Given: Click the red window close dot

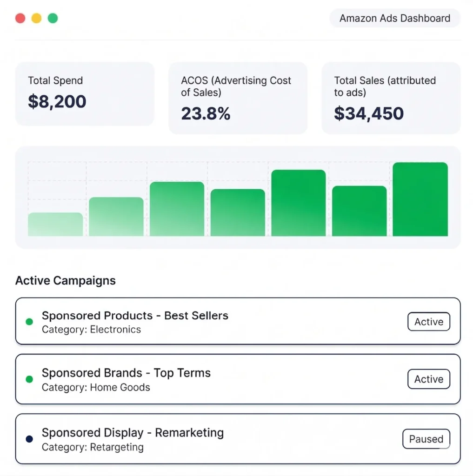Looking at the screenshot, I should tap(20, 18).
